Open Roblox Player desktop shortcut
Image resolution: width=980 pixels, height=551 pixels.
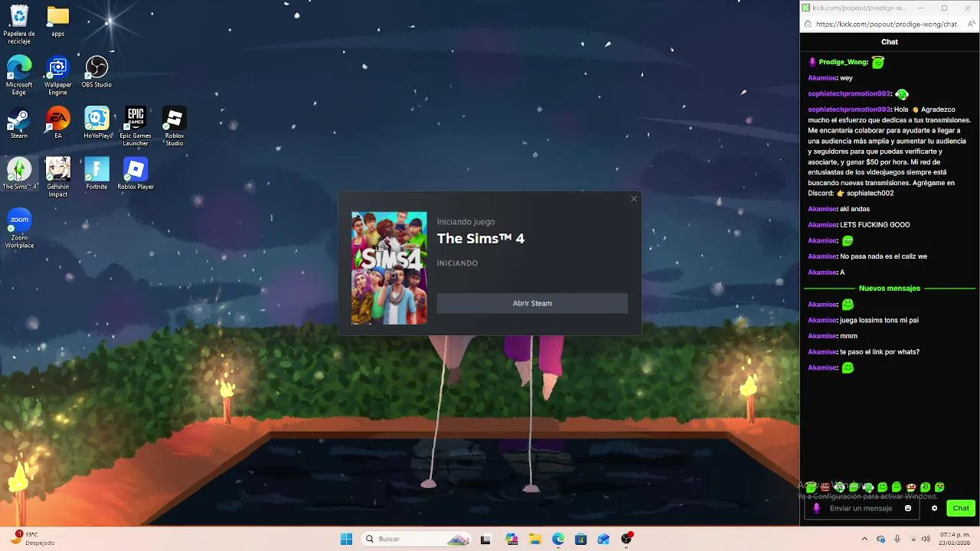click(136, 174)
